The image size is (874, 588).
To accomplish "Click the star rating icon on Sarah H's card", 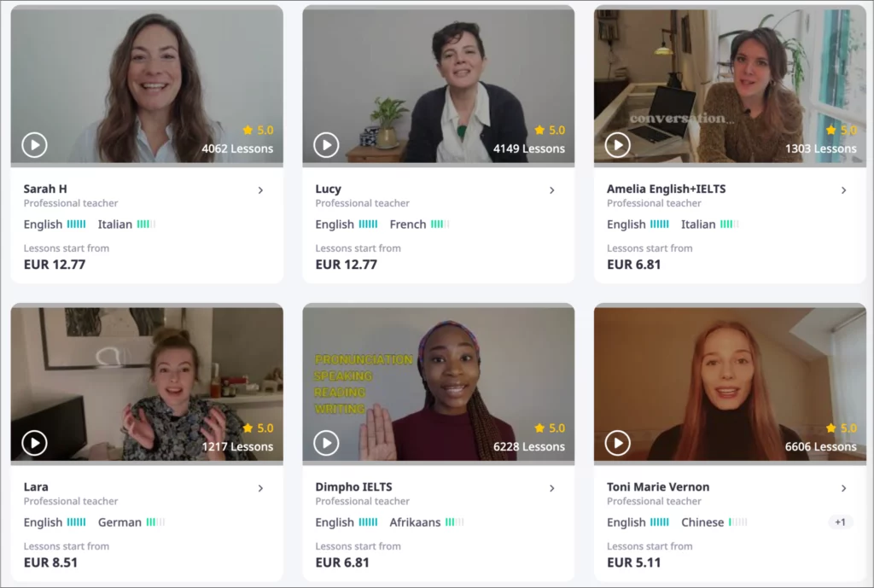I will click(x=247, y=130).
